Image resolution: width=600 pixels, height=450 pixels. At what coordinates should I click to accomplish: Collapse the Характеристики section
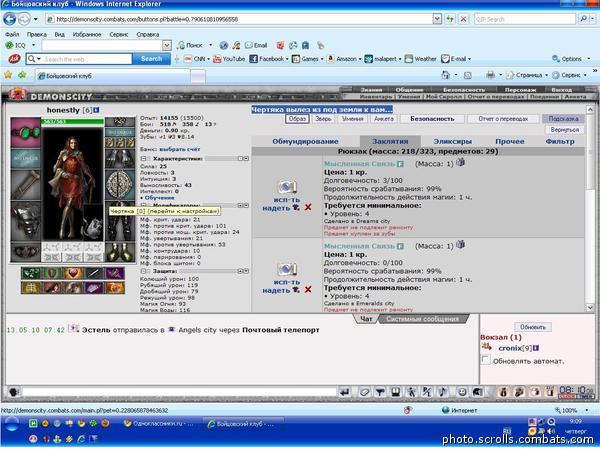(143, 158)
